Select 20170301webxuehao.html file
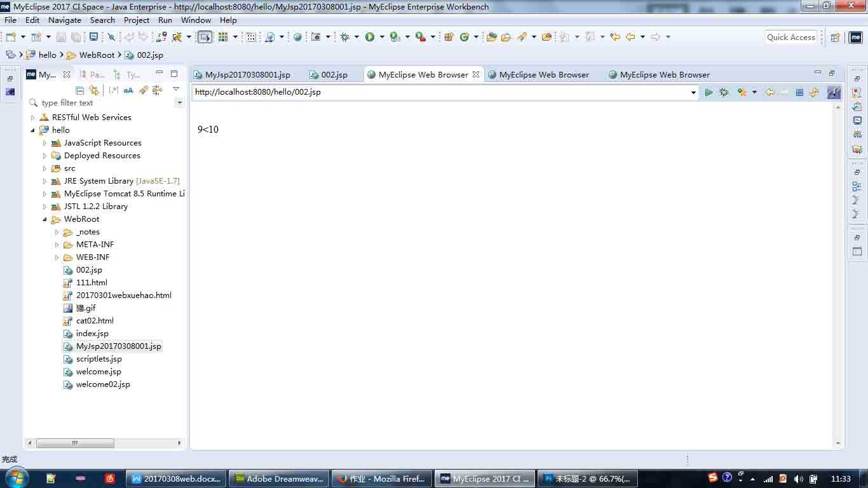Viewport: 868px width, 488px height. point(124,295)
